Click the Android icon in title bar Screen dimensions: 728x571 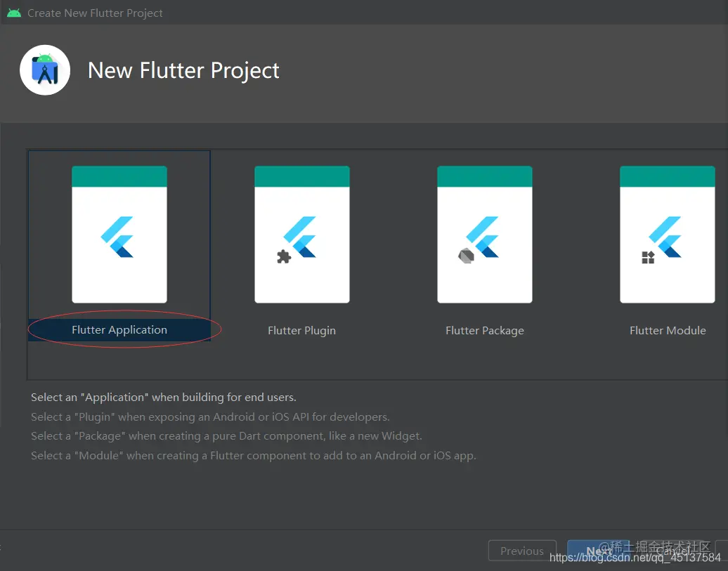(14, 13)
